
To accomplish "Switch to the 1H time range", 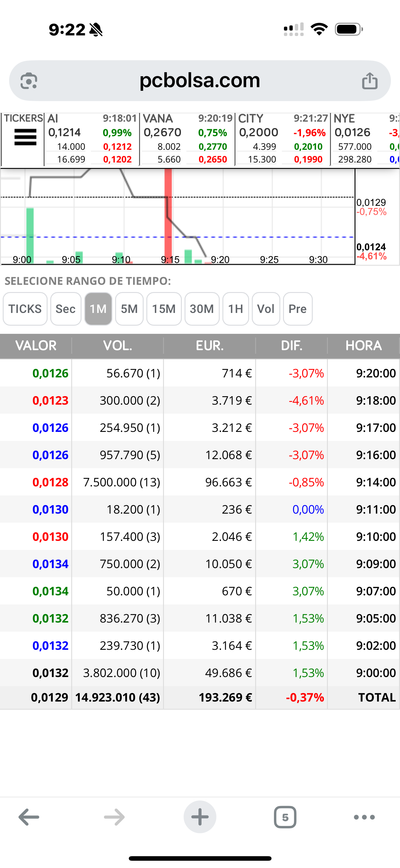I will (235, 309).
